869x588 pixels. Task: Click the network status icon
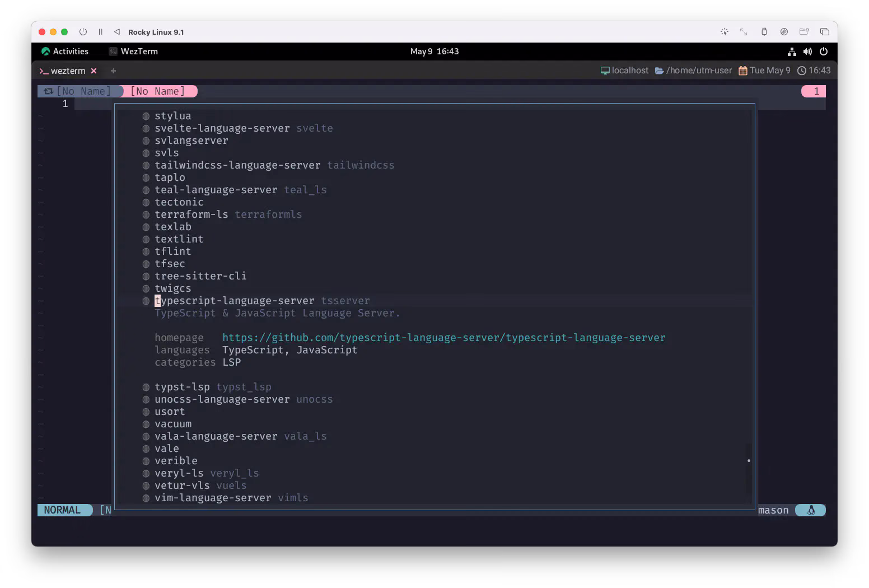792,52
